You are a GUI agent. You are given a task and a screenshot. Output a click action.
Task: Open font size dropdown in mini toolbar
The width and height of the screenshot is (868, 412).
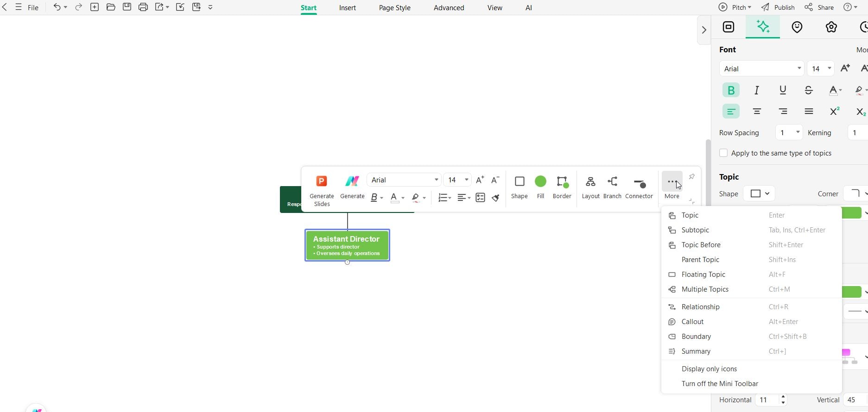(457, 180)
